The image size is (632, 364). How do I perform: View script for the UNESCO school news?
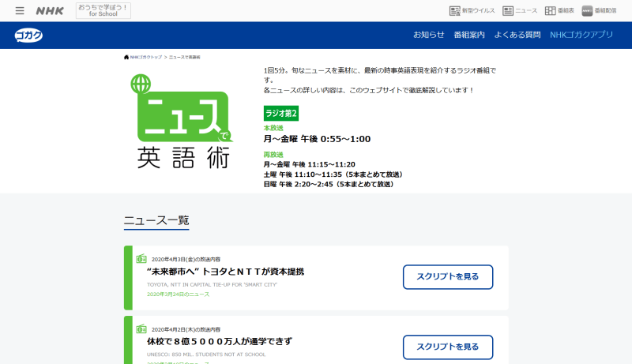click(x=448, y=347)
